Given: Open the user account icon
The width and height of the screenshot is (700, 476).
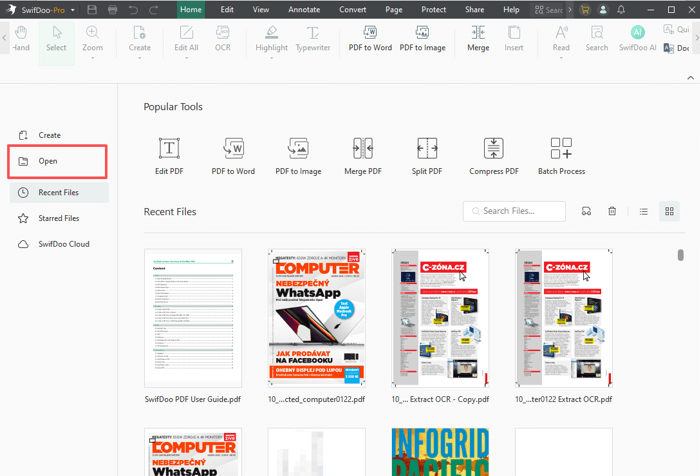Looking at the screenshot, I should click(x=603, y=9).
